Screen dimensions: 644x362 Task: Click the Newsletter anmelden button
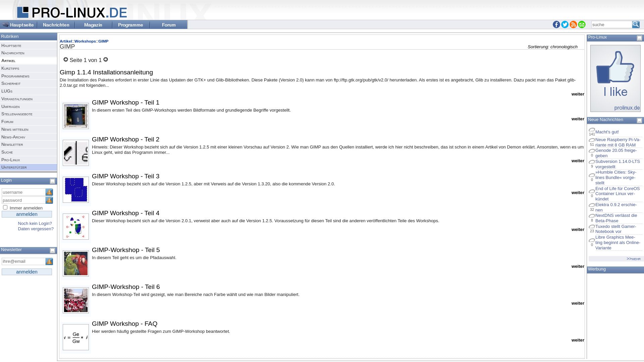tap(27, 272)
